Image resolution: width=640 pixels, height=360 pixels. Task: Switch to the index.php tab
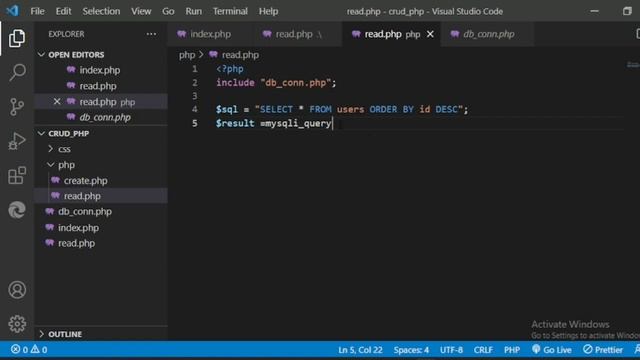coord(210,34)
